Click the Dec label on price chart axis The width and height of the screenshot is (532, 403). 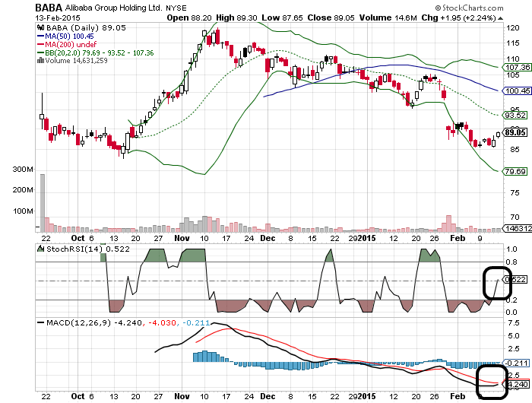tap(268, 238)
